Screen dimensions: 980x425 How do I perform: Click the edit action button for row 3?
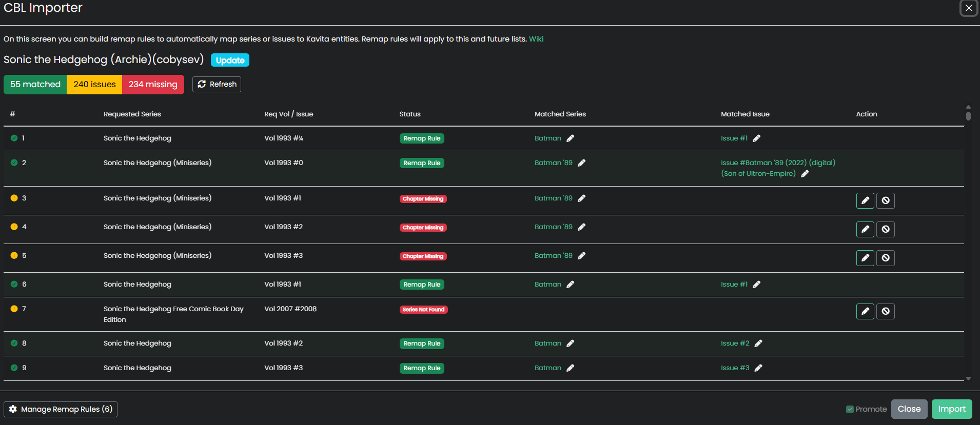tap(865, 200)
